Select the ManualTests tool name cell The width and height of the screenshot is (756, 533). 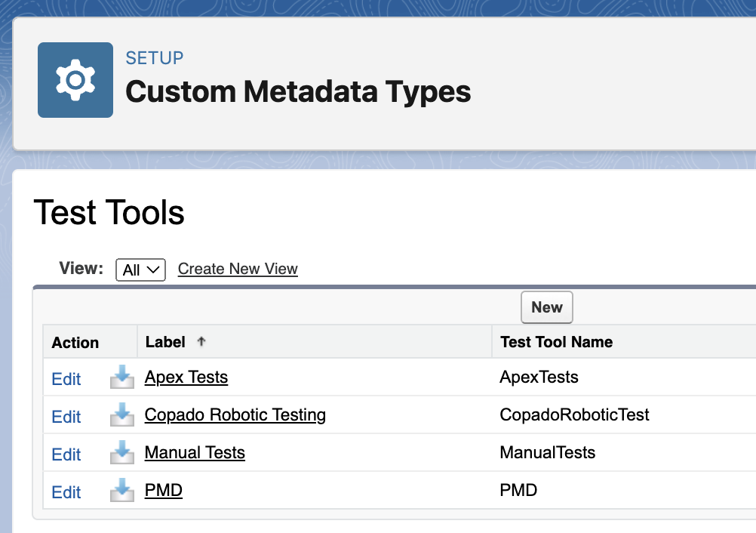point(547,452)
